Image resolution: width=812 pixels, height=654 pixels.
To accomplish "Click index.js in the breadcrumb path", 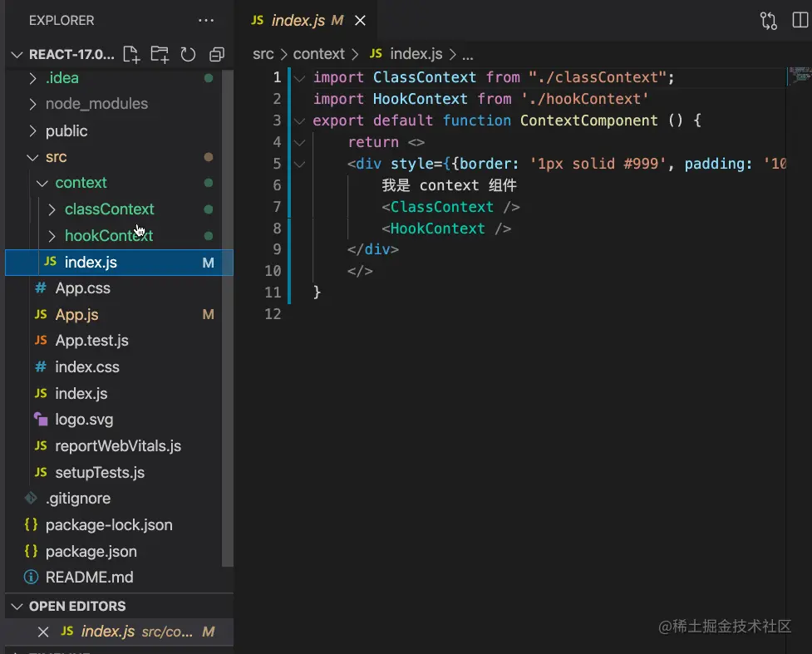I will pos(406,54).
